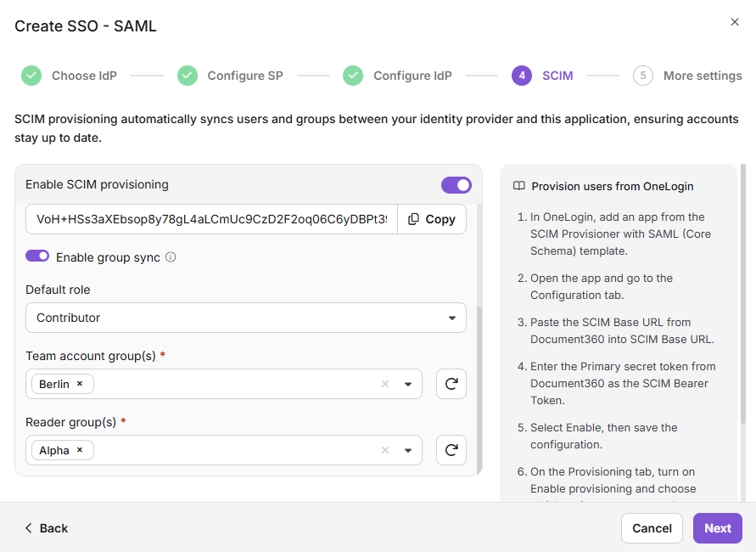Go to the Configure SP step
This screenshot has width=756, height=552.
pyautogui.click(x=245, y=76)
